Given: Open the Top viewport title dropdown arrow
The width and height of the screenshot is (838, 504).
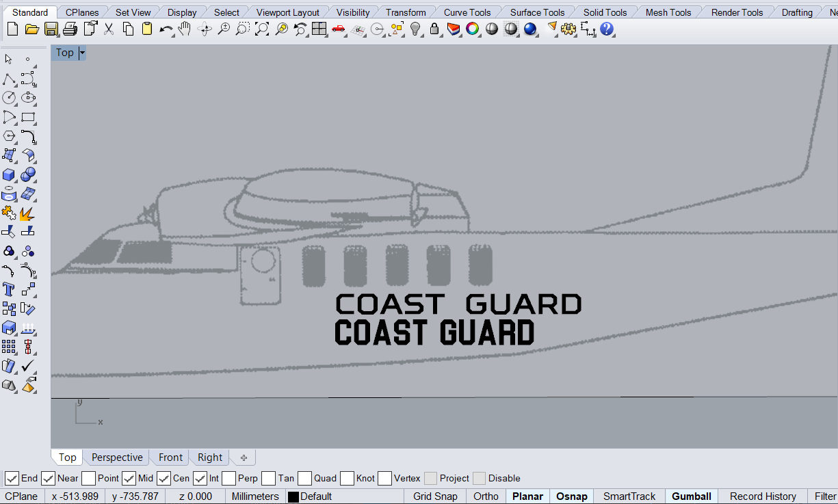Looking at the screenshot, I should (x=82, y=53).
